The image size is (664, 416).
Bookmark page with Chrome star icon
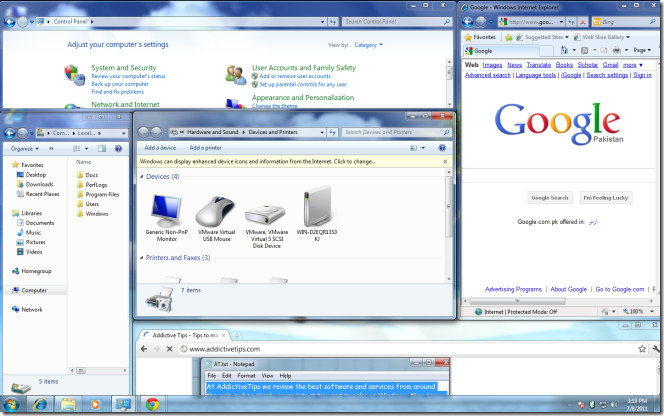point(642,349)
